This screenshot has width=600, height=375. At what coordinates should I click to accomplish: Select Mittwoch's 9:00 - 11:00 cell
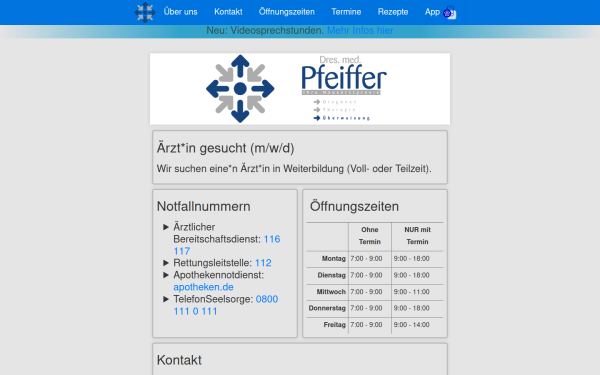[x=417, y=292]
